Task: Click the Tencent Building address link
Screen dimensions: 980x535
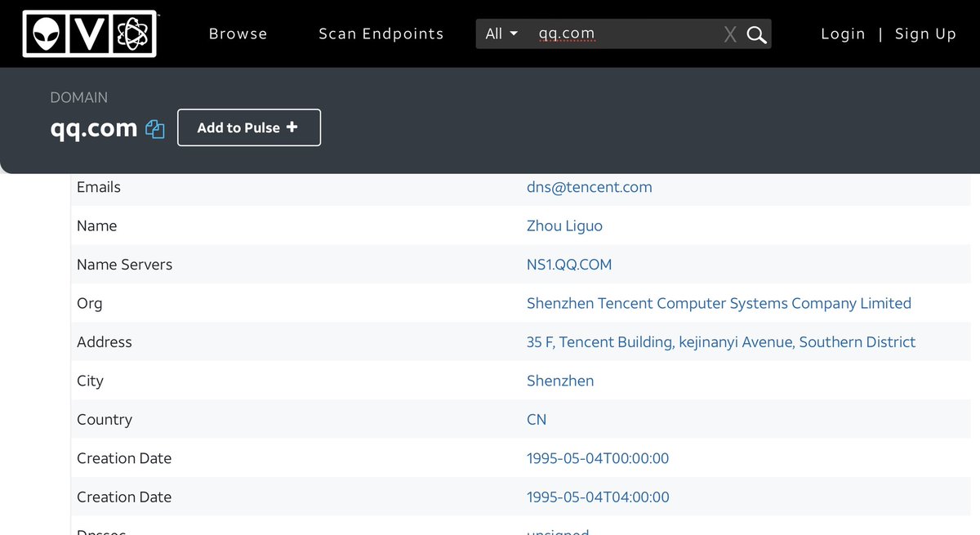Action: coord(720,342)
